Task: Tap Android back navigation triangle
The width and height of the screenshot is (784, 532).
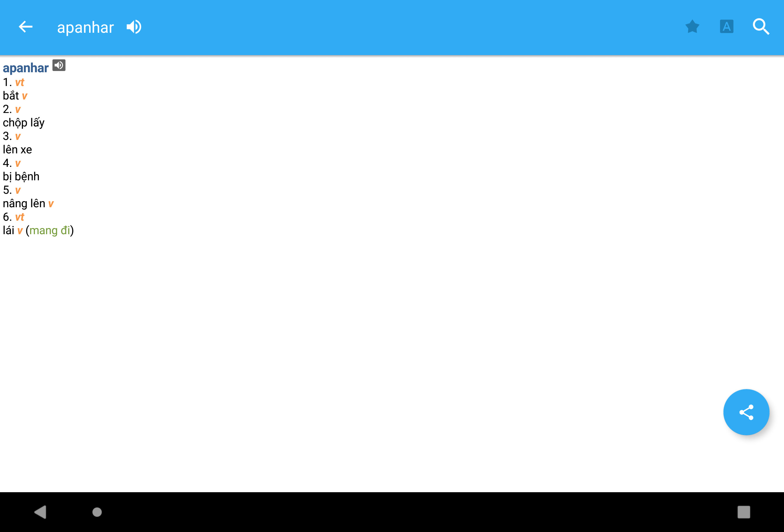Action: (x=40, y=512)
